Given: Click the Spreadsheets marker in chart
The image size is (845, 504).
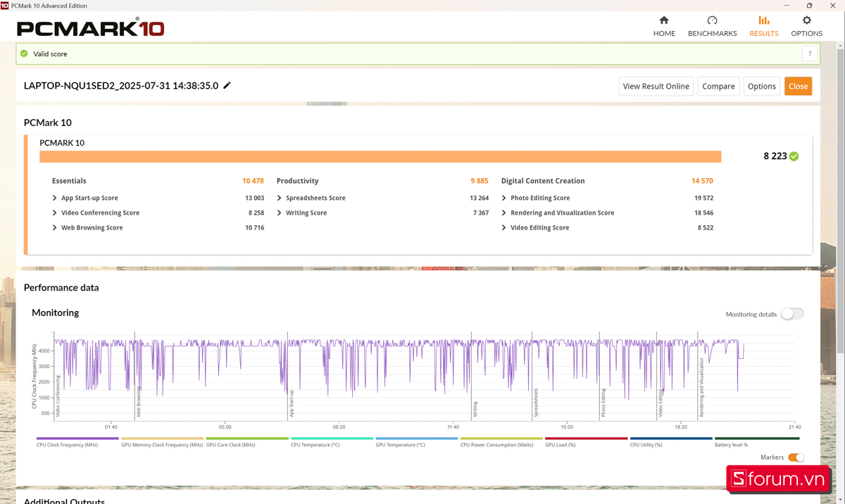Looking at the screenshot, I should (x=536, y=403).
